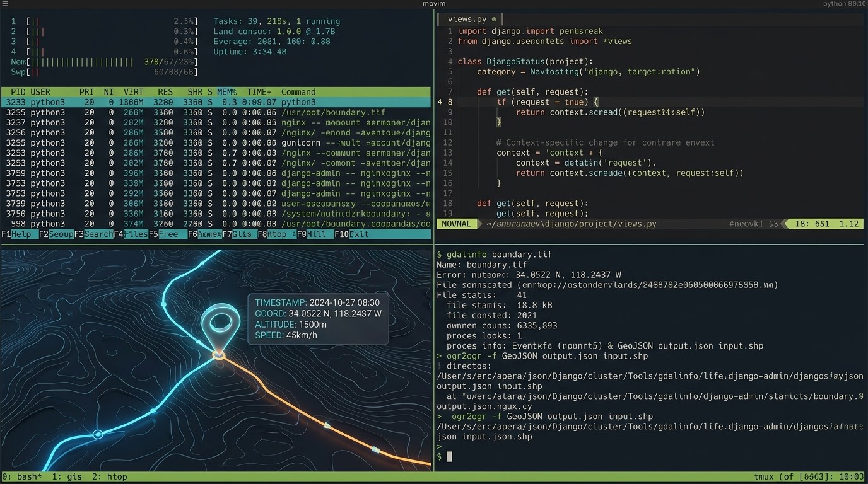
Task: Switch to tmux window 2: htop
Action: point(109,476)
